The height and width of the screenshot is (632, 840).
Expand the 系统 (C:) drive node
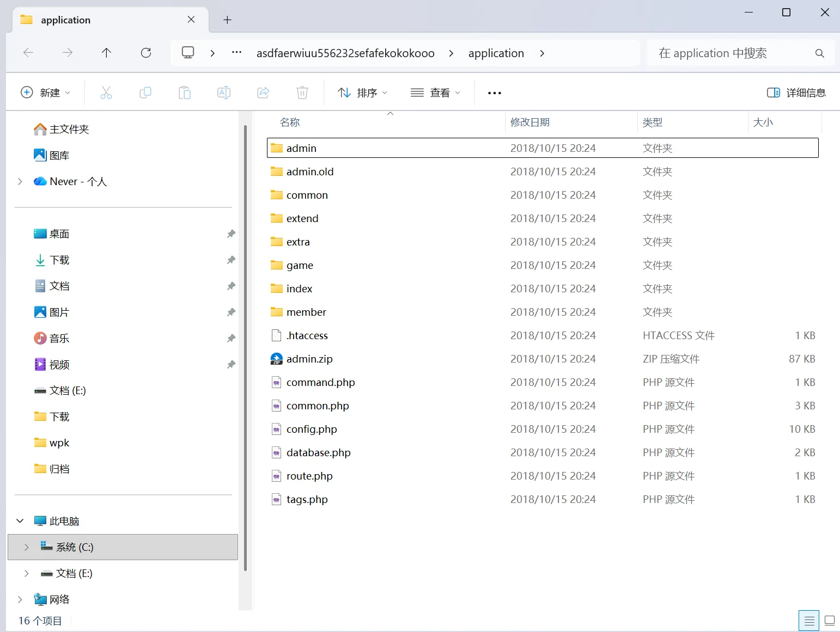pyautogui.click(x=26, y=547)
